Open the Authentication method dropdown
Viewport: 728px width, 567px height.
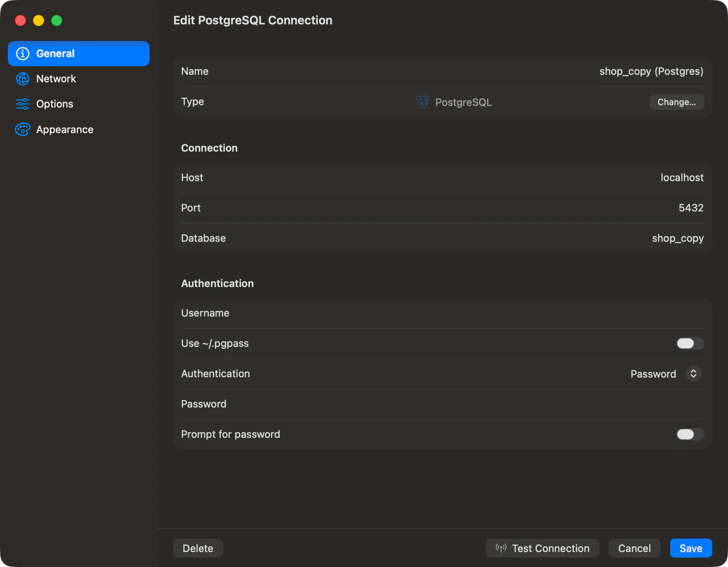click(693, 374)
